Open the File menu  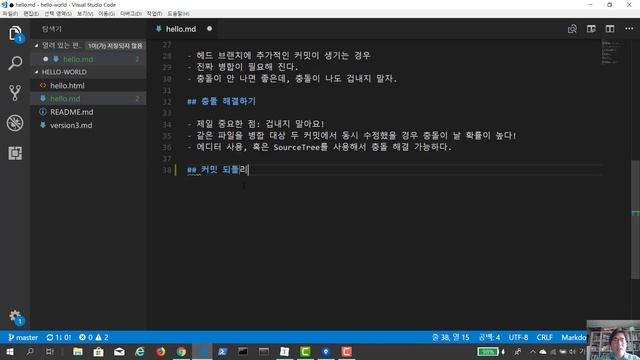10,14
